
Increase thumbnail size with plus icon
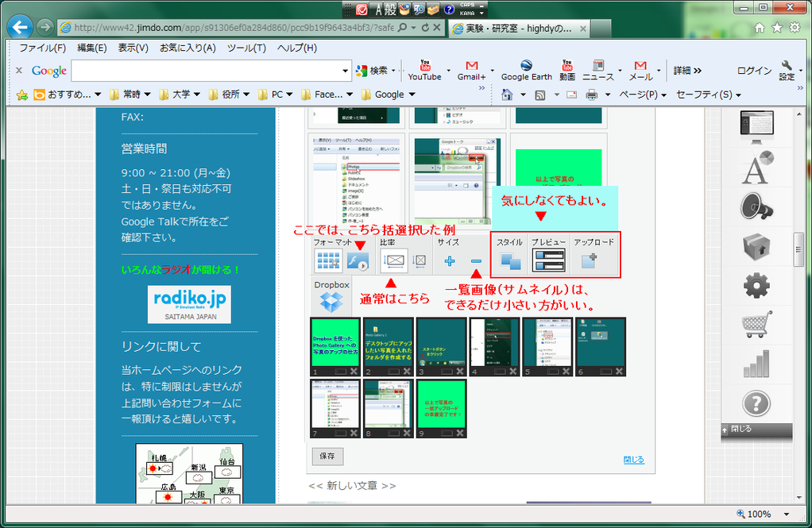pos(450,261)
